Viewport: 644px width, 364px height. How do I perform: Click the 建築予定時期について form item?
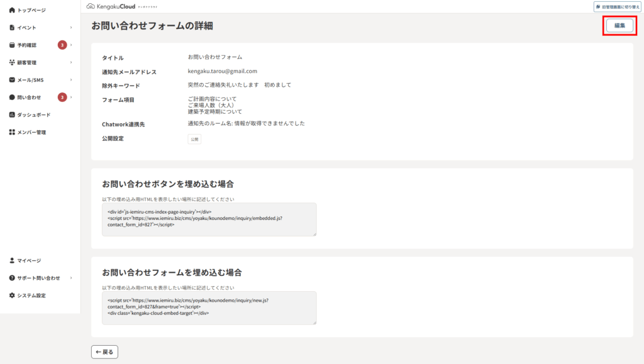[x=215, y=112]
